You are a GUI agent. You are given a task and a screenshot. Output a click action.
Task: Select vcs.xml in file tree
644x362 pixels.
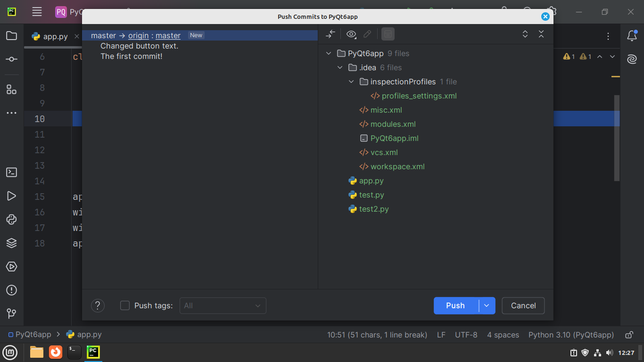click(384, 152)
